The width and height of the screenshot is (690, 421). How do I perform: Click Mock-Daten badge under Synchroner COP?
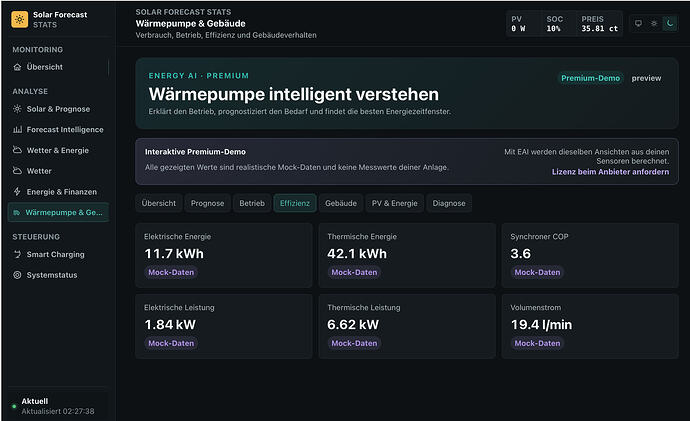pos(537,272)
